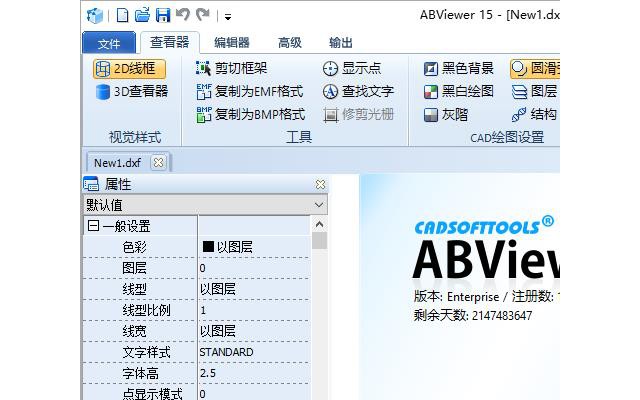Click 复制为BMP格式
This screenshot has width=640, height=400.
251,114
